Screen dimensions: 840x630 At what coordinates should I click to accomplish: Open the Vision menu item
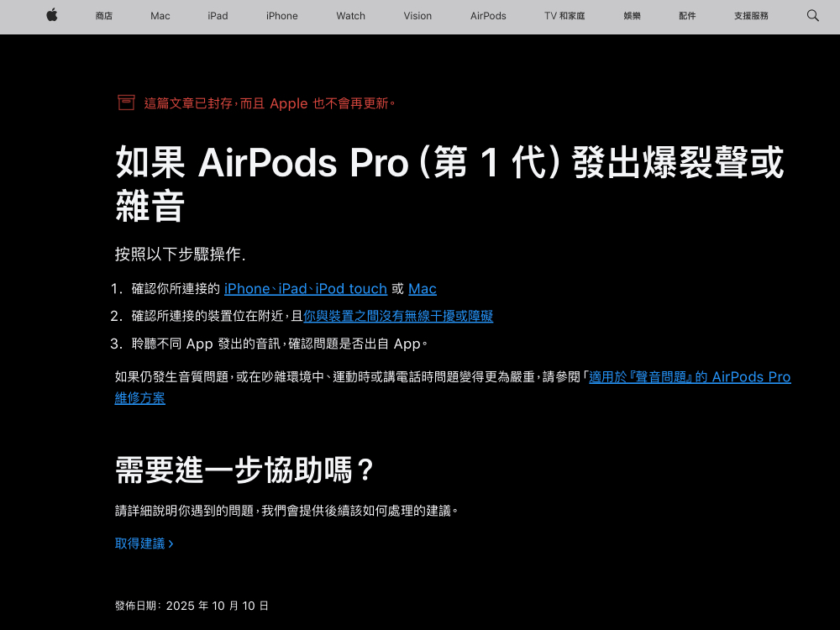(x=417, y=16)
